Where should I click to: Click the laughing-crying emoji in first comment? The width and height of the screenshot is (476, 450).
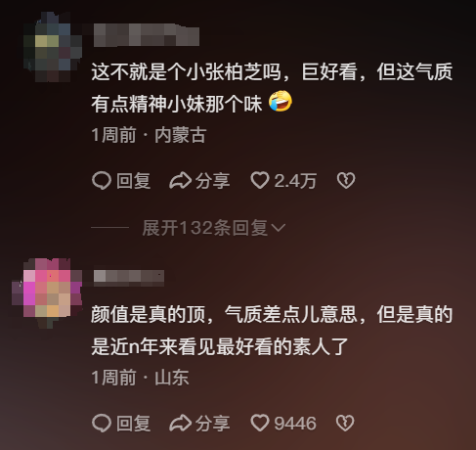click(x=281, y=102)
